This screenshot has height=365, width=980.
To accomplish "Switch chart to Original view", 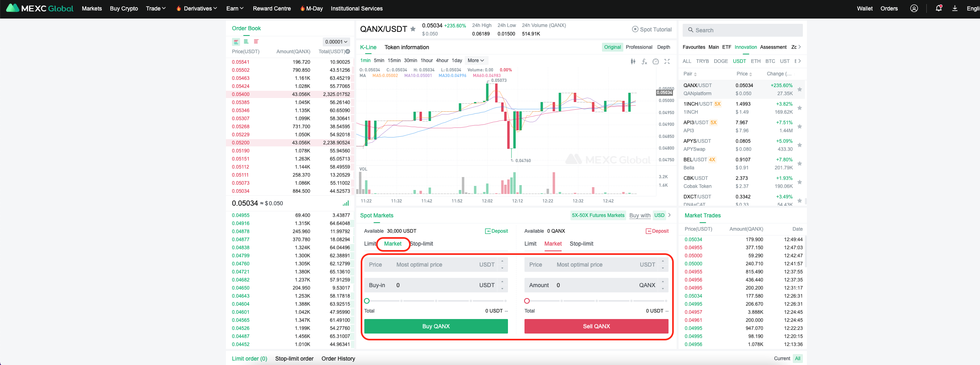I will click(x=612, y=47).
